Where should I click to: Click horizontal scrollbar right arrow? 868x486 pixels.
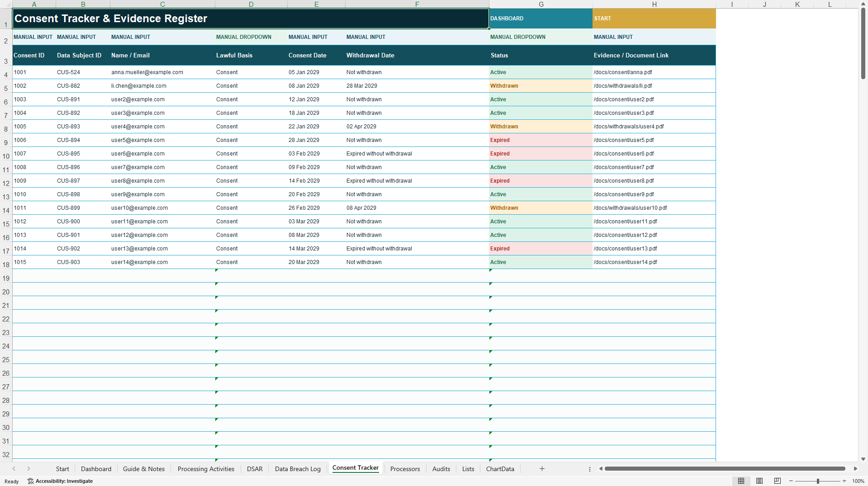[x=855, y=469]
